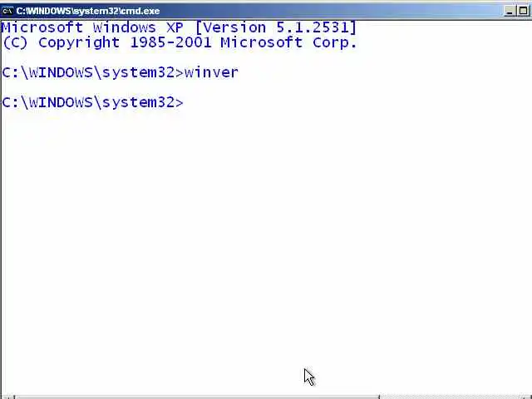The height and width of the screenshot is (399, 532).
Task: Click the C:\WINDOWS\system32\cmd.exe title text
Action: [88, 11]
